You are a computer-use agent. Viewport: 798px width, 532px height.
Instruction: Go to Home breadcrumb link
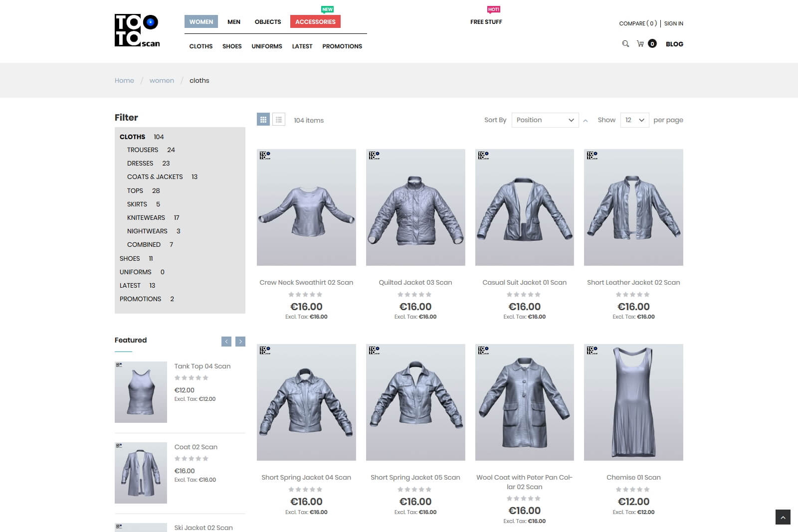(x=124, y=81)
